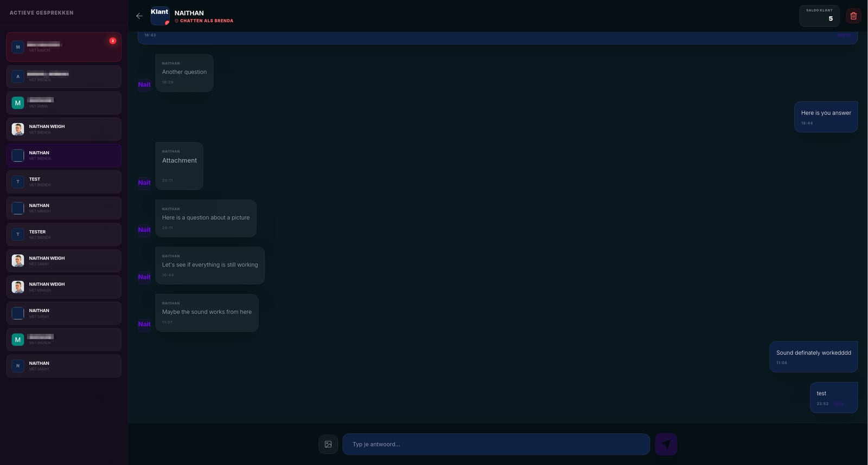The image size is (868, 465).
Task: Delete the chat with the red trash icon
Action: 853,16
